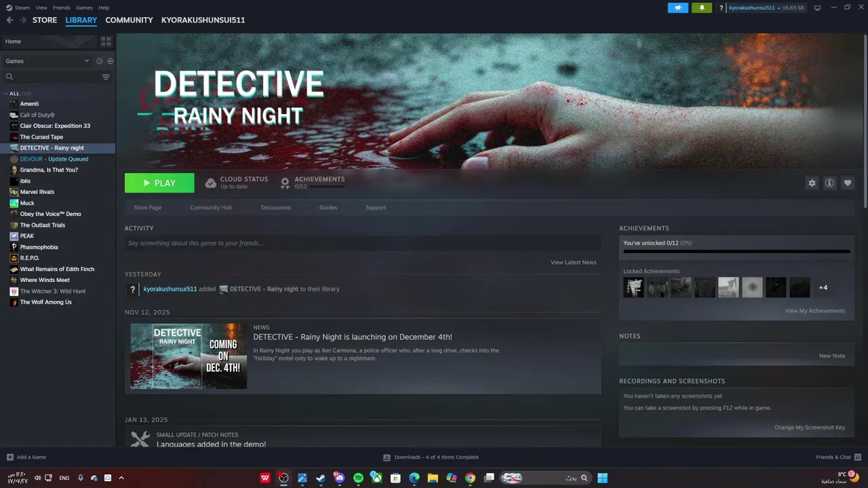Viewport: 868px width, 488px height.
Task: Open the Friends menu
Action: [x=62, y=7]
